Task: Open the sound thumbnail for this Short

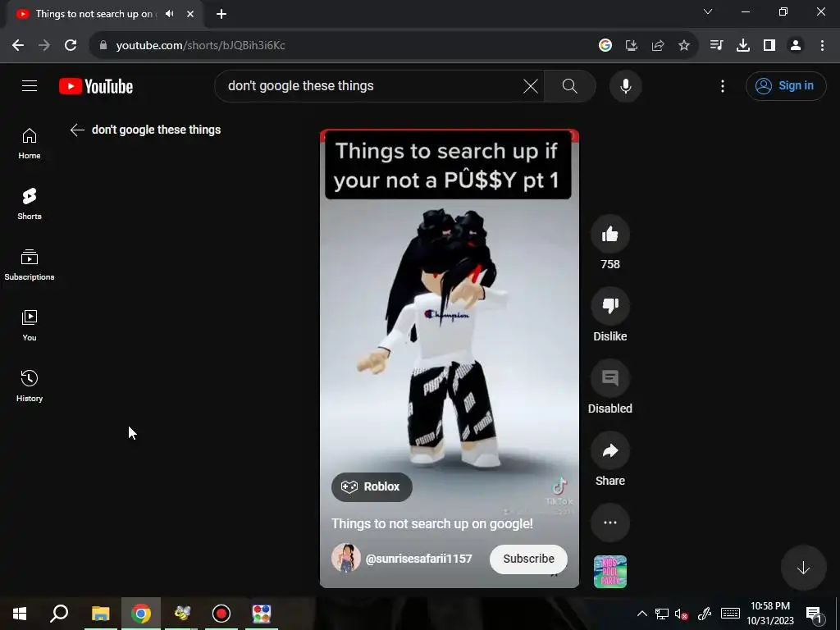Action: tap(609, 572)
